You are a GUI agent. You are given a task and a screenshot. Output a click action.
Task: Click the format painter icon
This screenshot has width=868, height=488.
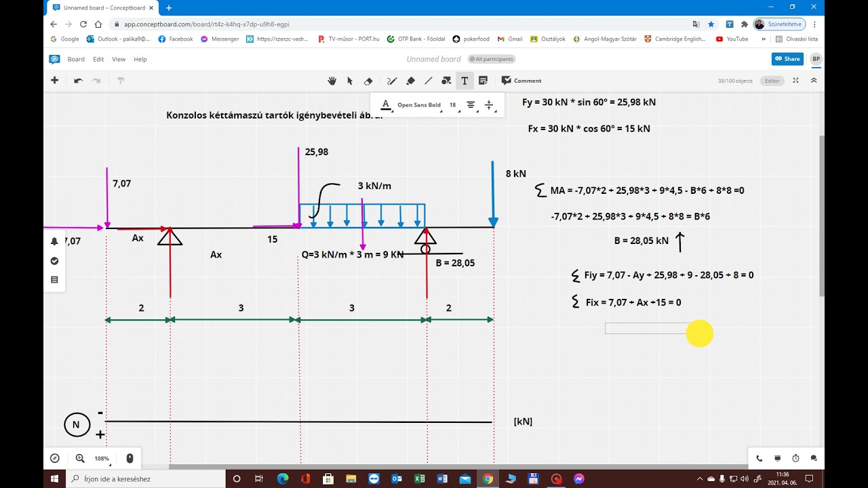(x=121, y=81)
